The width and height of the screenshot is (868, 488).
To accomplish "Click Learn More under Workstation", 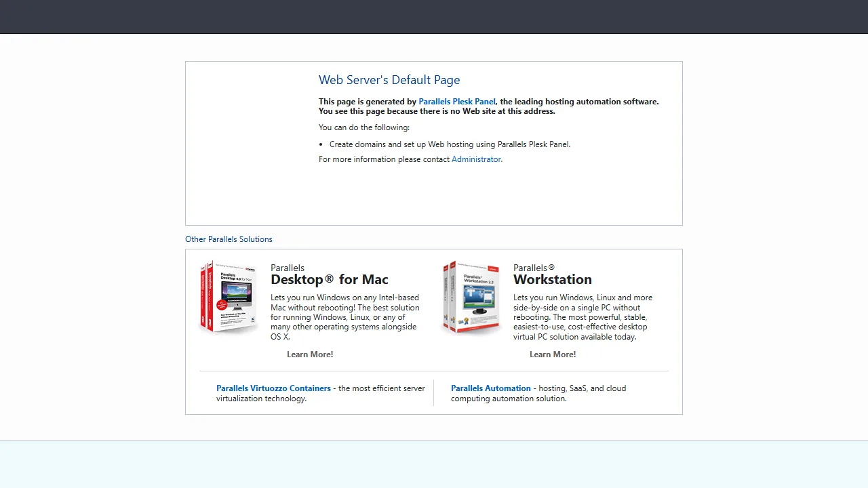I will coord(553,354).
